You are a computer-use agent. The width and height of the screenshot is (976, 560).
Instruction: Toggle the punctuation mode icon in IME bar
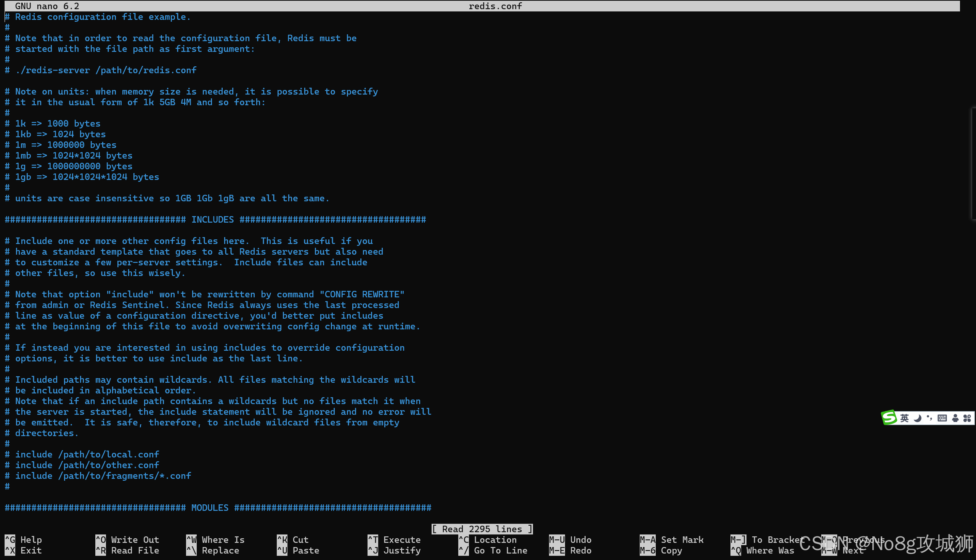[929, 418]
